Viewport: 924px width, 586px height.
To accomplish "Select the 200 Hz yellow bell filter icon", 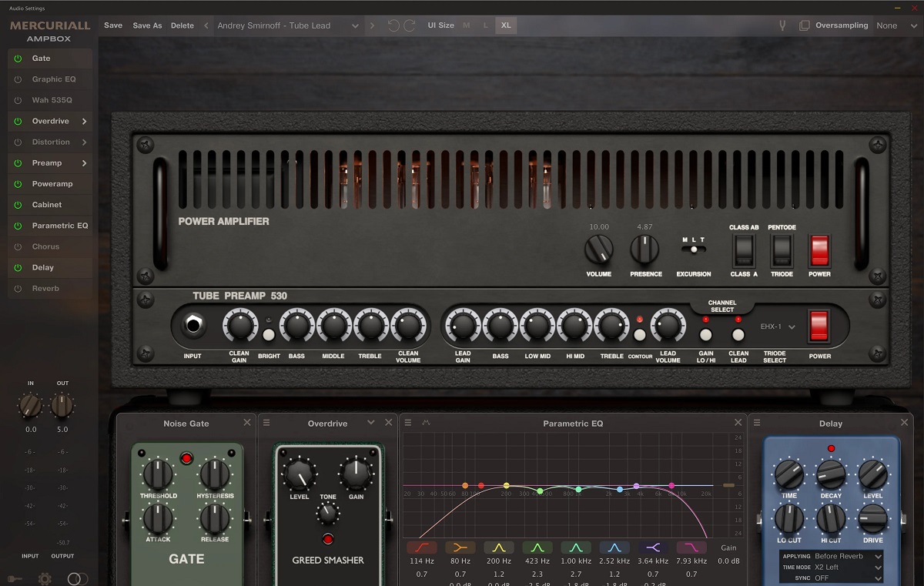I will click(x=499, y=547).
